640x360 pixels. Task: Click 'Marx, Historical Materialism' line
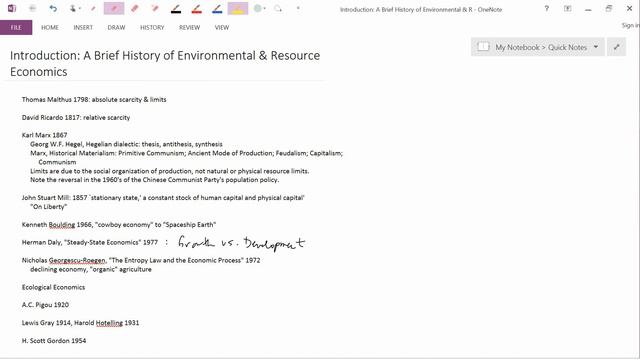pyautogui.click(x=187, y=153)
